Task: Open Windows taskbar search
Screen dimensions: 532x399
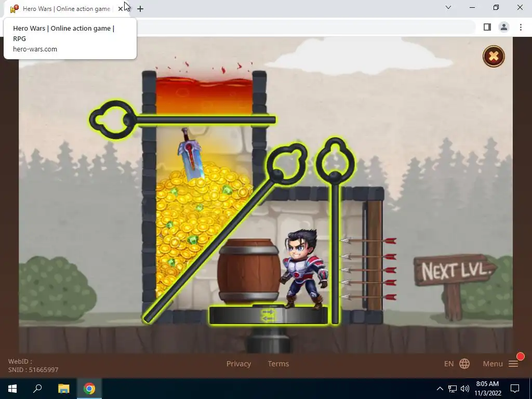Action: [x=37, y=389]
